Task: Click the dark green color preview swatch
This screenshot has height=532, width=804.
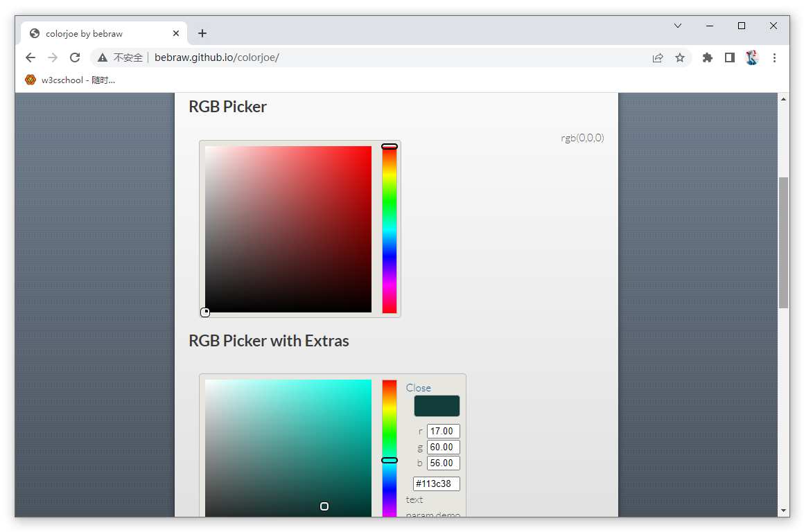Action: click(437, 406)
